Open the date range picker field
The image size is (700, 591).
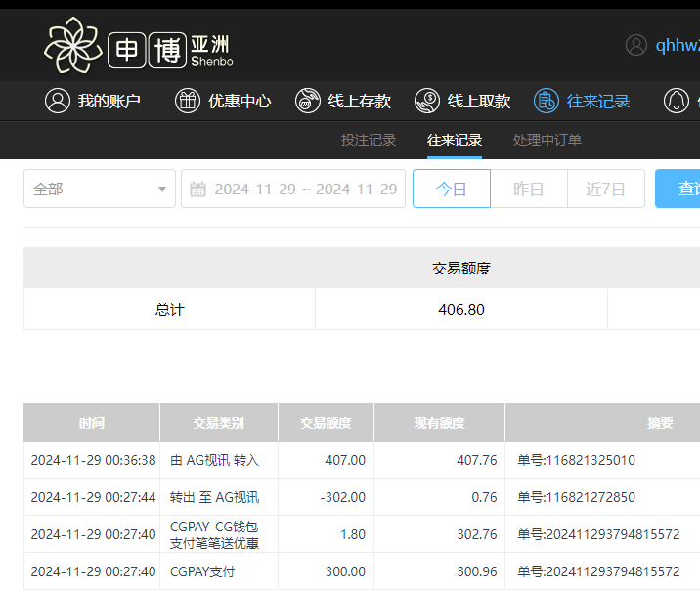305,189
